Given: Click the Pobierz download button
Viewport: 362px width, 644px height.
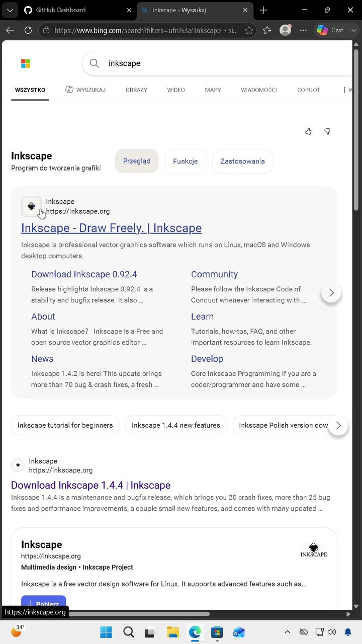Looking at the screenshot, I should coord(43,603).
